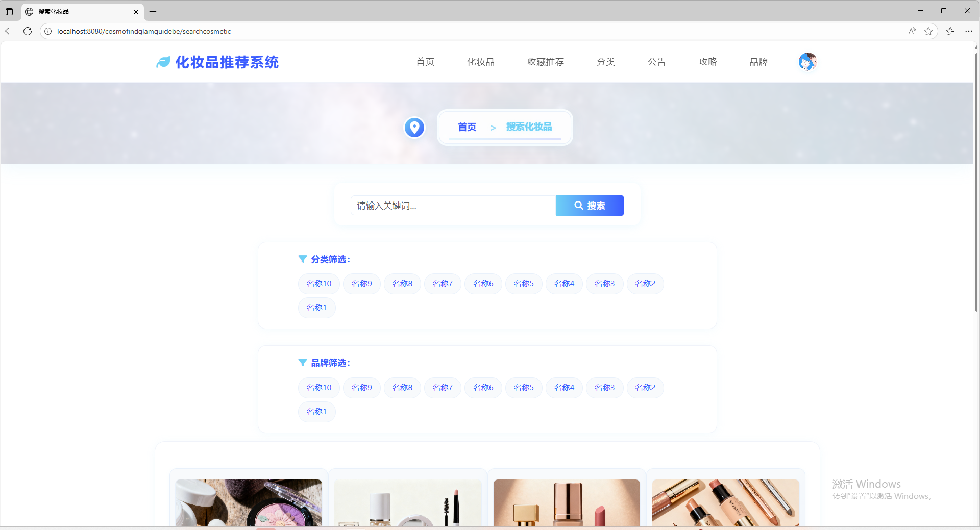This screenshot has height=530, width=980.
Task: Select brand filter 名称9
Action: pyautogui.click(x=362, y=388)
